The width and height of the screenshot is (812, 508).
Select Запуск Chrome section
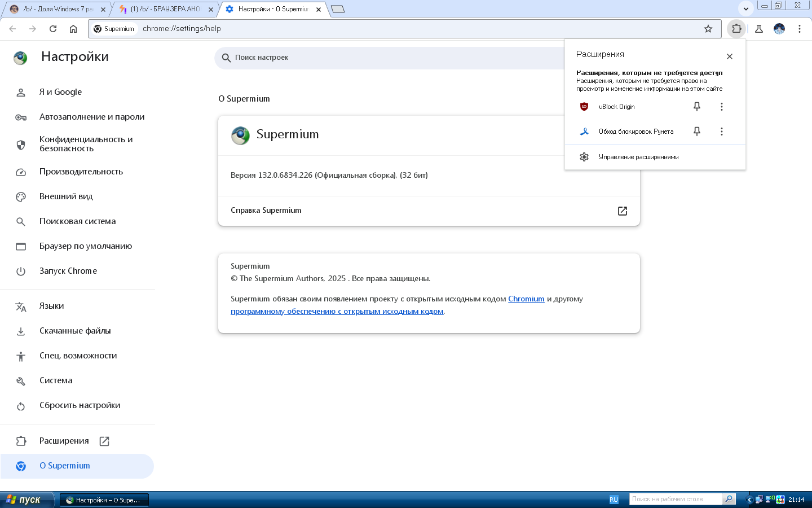tap(77, 271)
